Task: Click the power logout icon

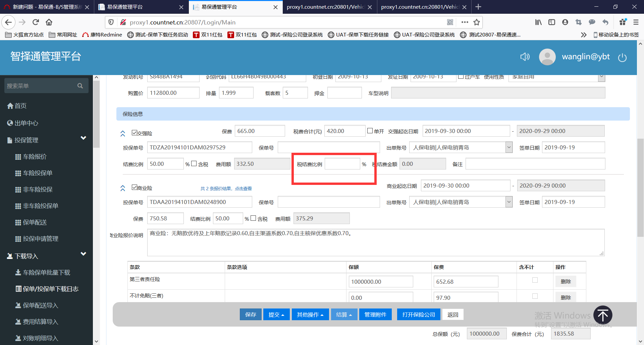Action: coord(622,58)
